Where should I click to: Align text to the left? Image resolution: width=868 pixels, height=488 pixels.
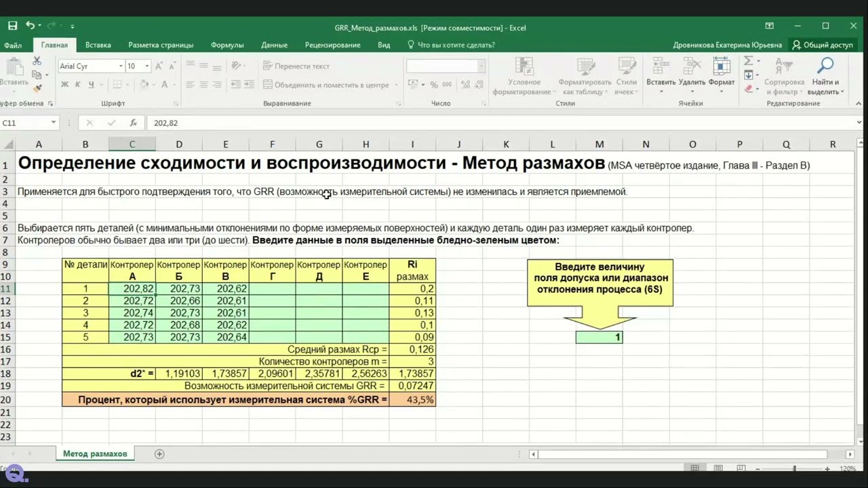191,85
